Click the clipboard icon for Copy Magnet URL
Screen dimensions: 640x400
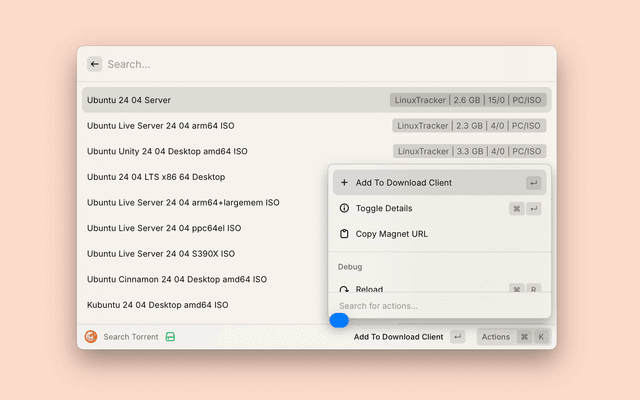pos(344,234)
